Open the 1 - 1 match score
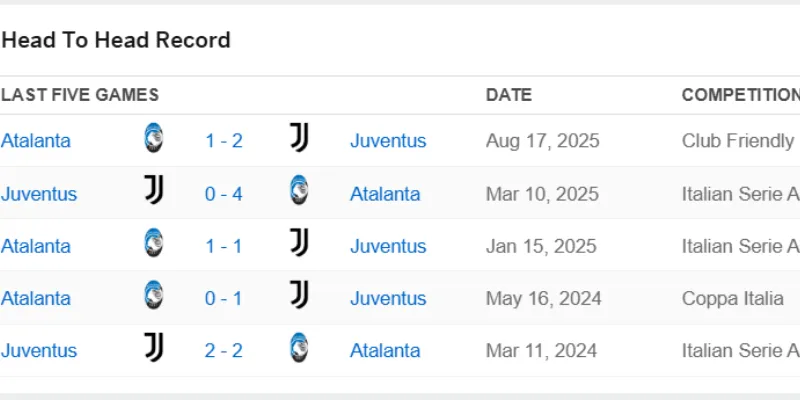800x400 pixels. coord(224,246)
